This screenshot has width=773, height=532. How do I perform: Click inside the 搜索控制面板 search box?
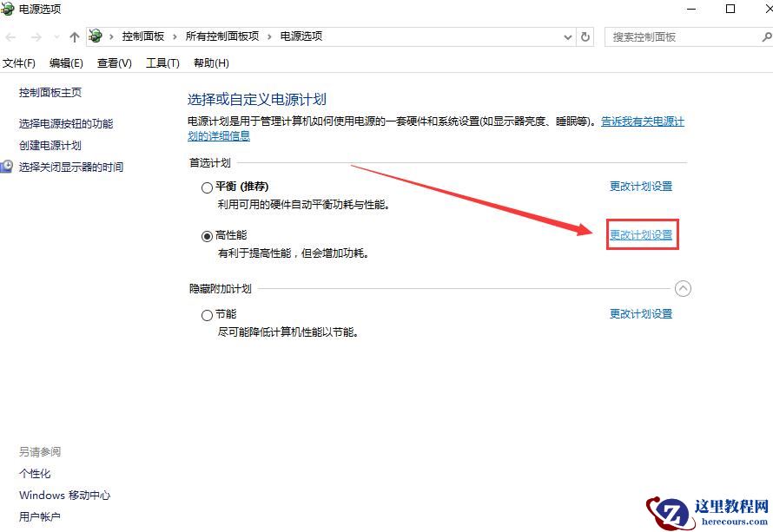pos(677,36)
